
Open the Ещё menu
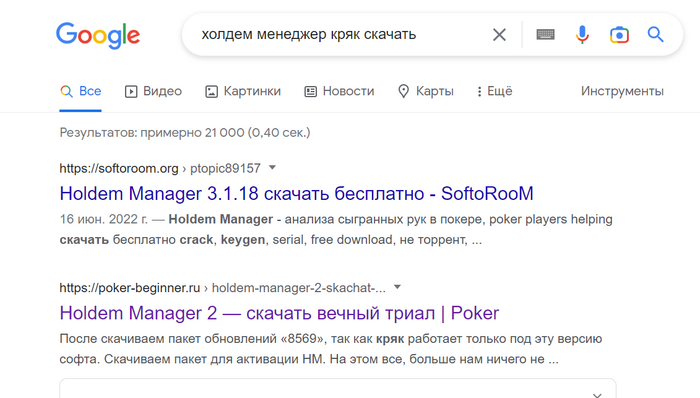[x=494, y=91]
